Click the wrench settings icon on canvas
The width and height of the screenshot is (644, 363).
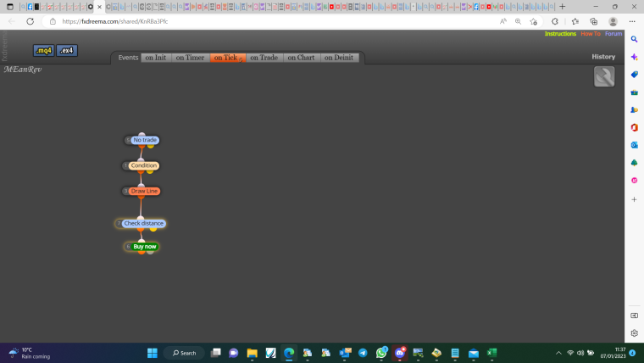coord(604,76)
